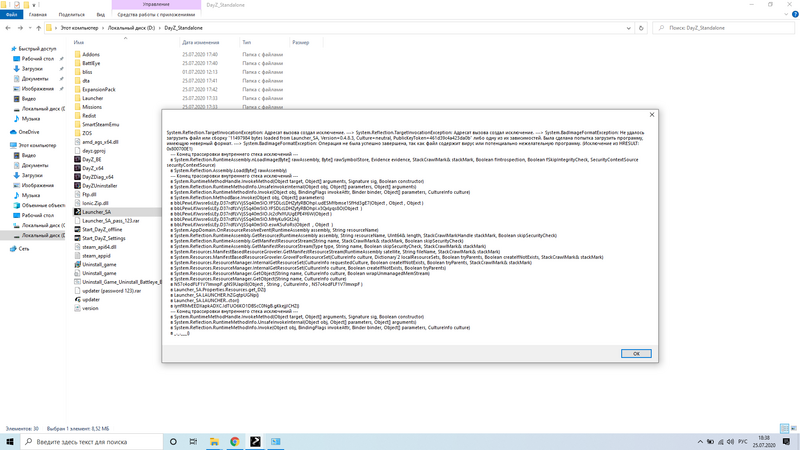Select the Addons folder
Screen dimensions: 800x450
(x=91, y=55)
